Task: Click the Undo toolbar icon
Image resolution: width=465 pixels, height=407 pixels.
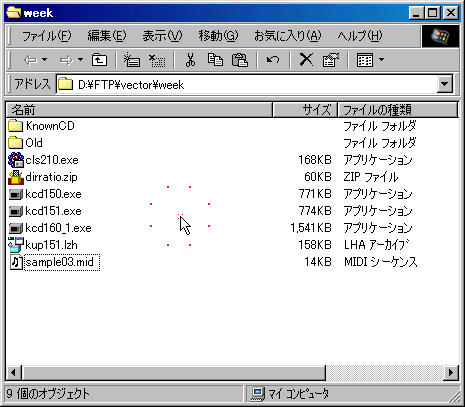Action: [273, 60]
